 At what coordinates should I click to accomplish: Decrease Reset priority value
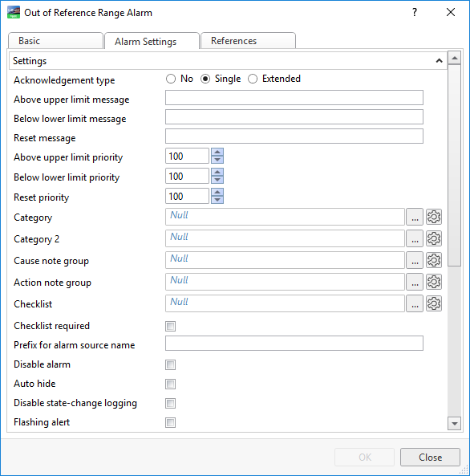point(217,200)
